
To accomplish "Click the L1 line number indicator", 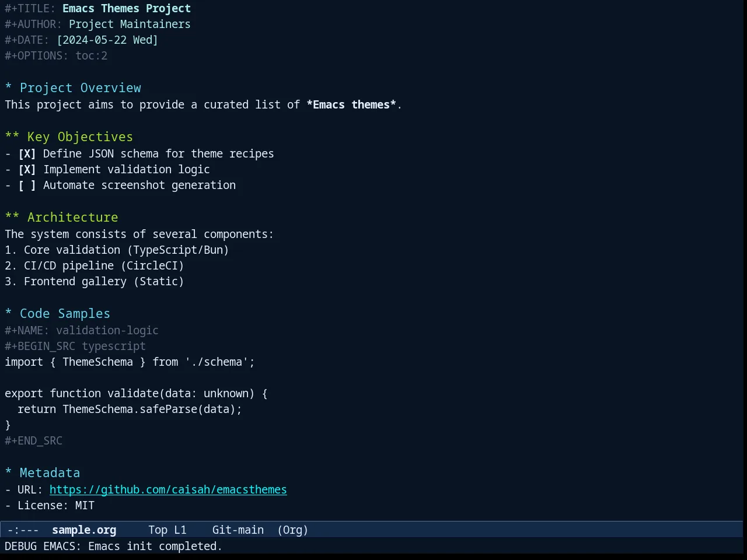I will coord(180,530).
